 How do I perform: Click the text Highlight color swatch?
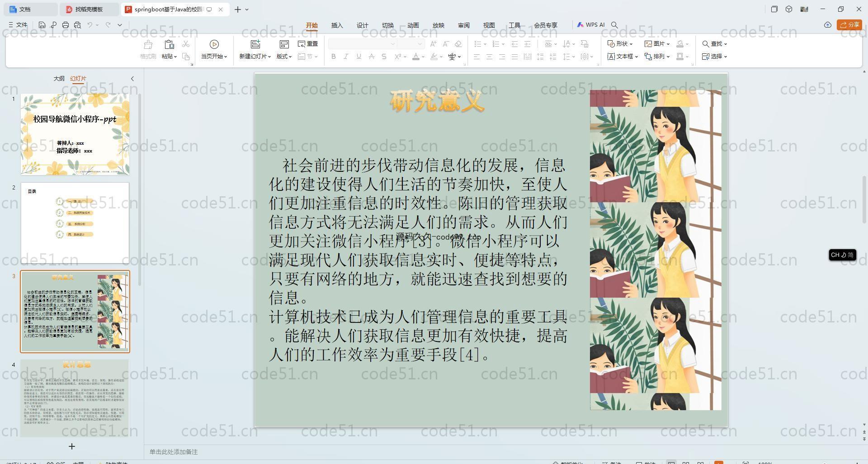[434, 57]
